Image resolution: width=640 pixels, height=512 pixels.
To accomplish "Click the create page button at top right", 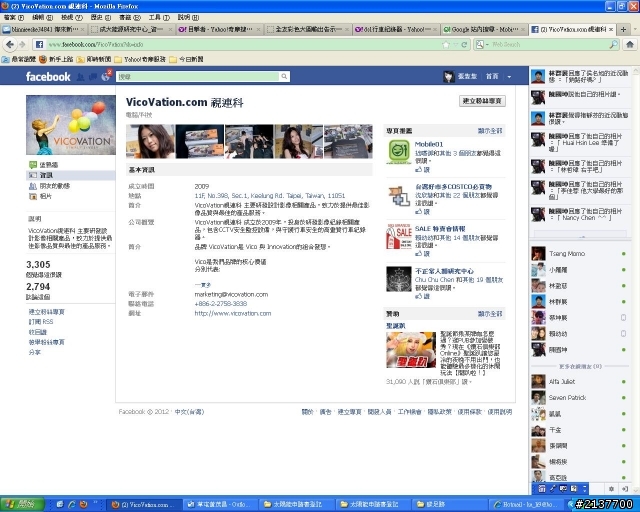I will point(482,101).
